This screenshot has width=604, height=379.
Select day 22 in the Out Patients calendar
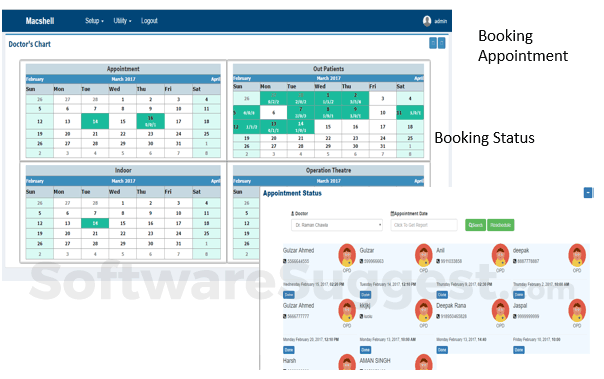pos(328,138)
